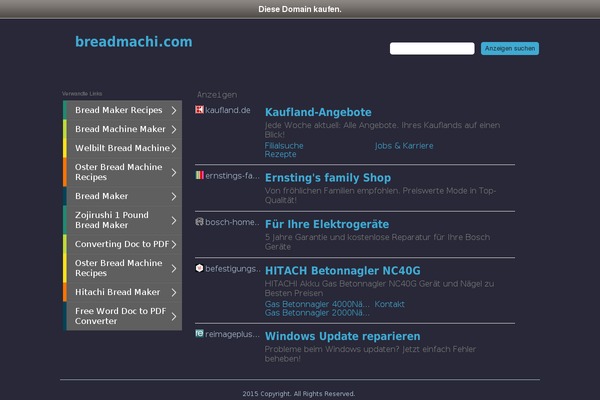Open Free Word Doc to PDF Converter link
Screen dimensions: 600x400
coord(121,316)
